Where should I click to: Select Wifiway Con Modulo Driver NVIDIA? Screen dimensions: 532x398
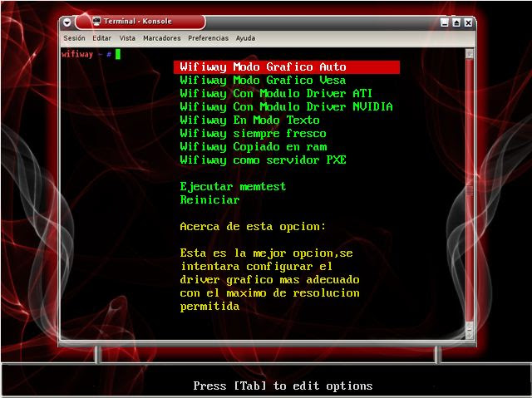(286, 107)
